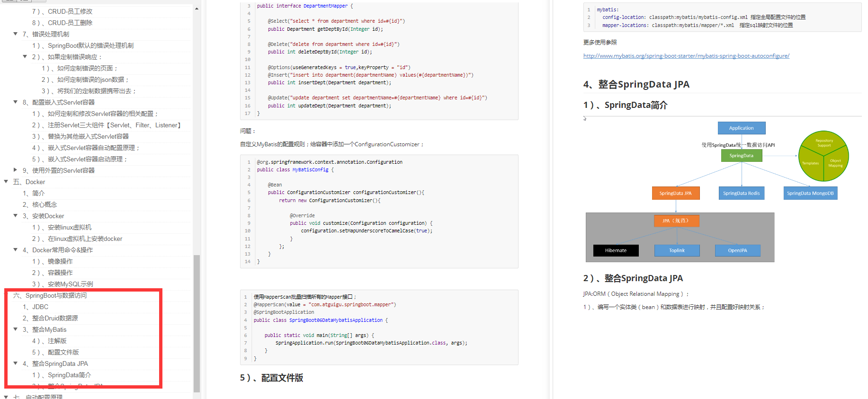Viewport: 868px width, 399px height.
Task: Click the MyBatisConfig class name in code
Action: [310, 170]
